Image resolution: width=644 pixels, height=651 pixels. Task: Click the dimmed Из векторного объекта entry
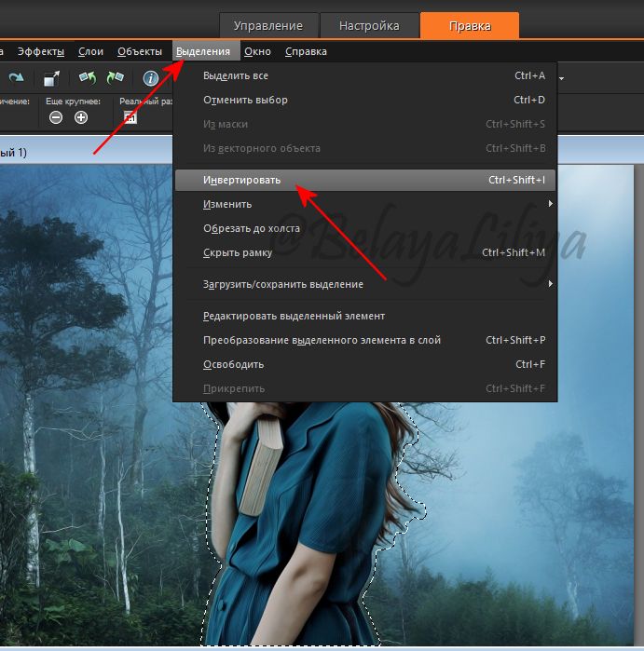pos(365,148)
